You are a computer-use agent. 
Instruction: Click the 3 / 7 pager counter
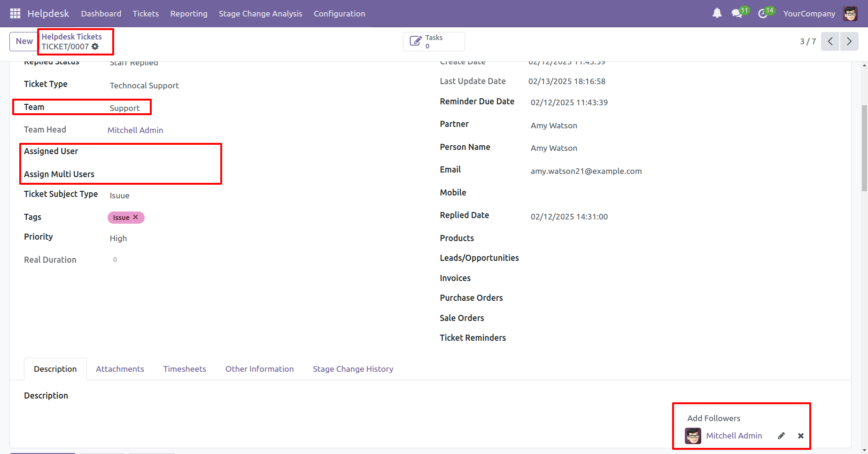[808, 41]
